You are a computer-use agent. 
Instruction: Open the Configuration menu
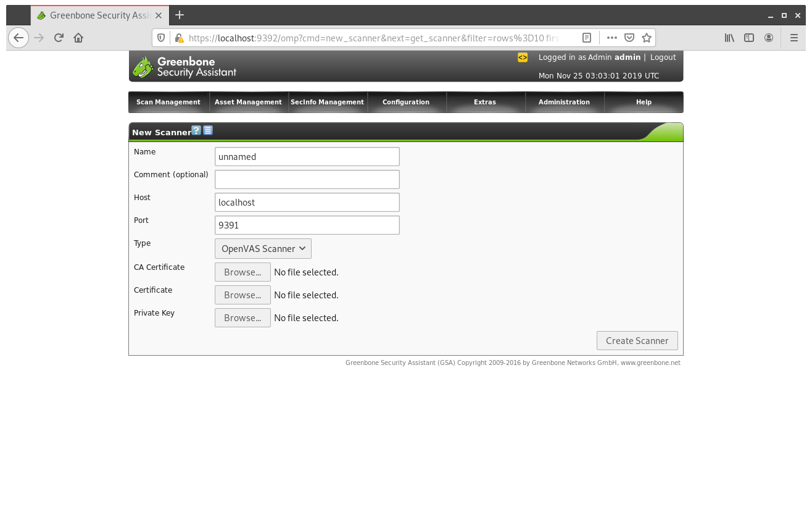pos(406,102)
